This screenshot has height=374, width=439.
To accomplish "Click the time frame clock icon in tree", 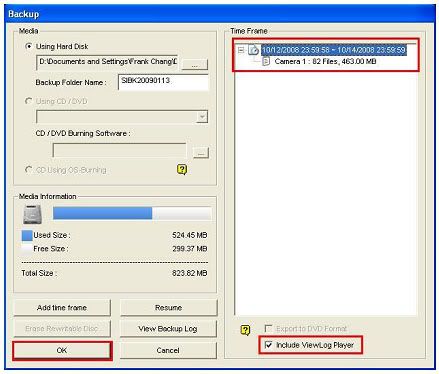I will coord(254,50).
